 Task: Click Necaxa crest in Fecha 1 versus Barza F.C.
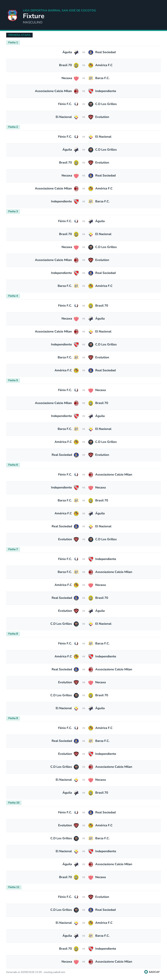76,78
